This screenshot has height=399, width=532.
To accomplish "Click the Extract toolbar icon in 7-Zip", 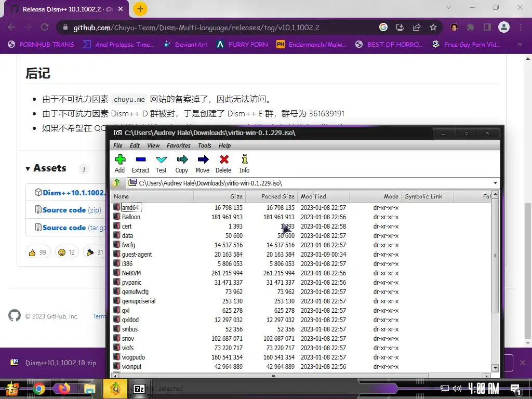I will 140,164.
